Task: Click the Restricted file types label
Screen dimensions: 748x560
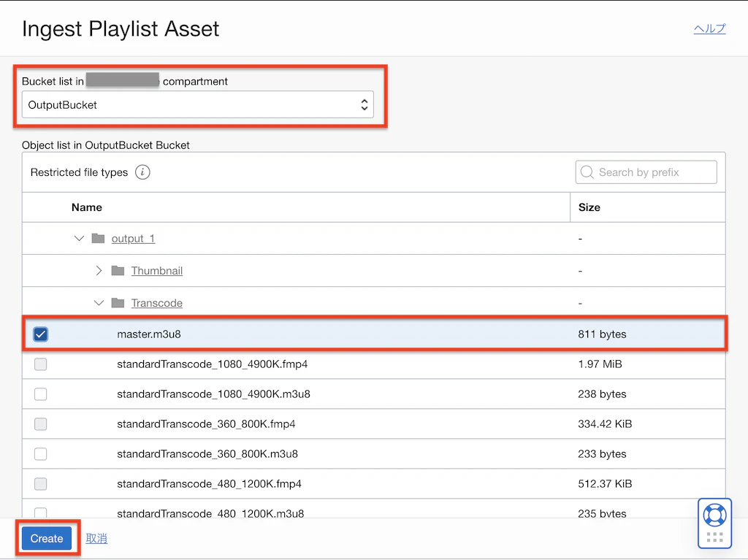Action: click(x=79, y=173)
